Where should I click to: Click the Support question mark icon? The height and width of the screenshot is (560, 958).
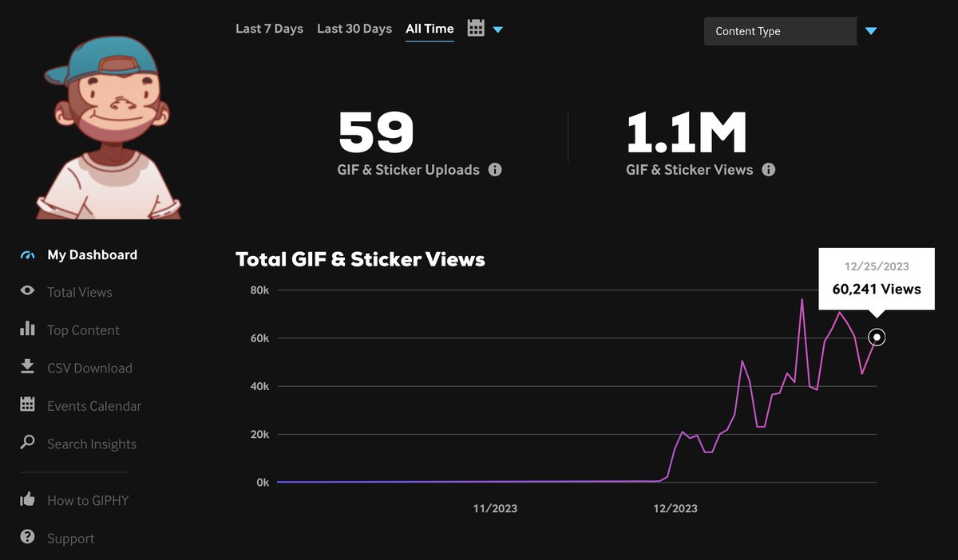[x=28, y=537]
